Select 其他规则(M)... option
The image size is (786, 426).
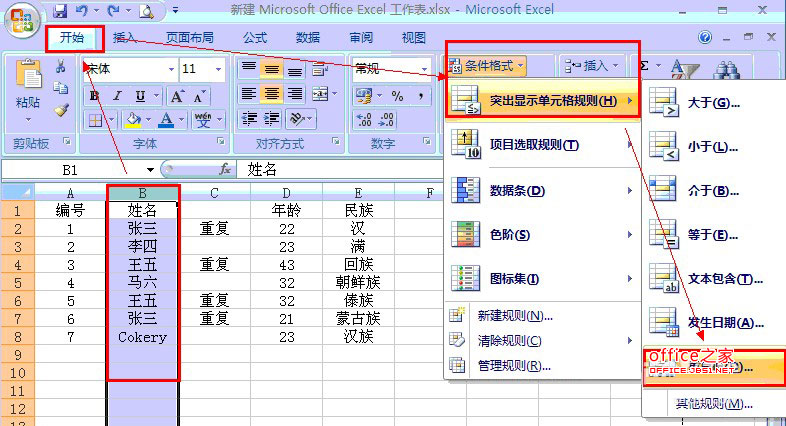point(715,403)
